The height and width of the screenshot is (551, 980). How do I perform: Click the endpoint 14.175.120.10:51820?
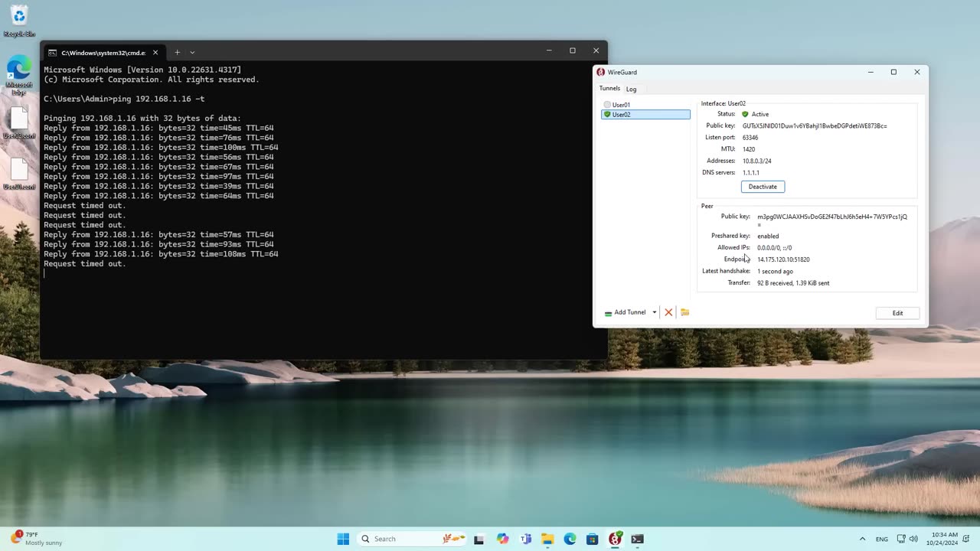coord(783,259)
